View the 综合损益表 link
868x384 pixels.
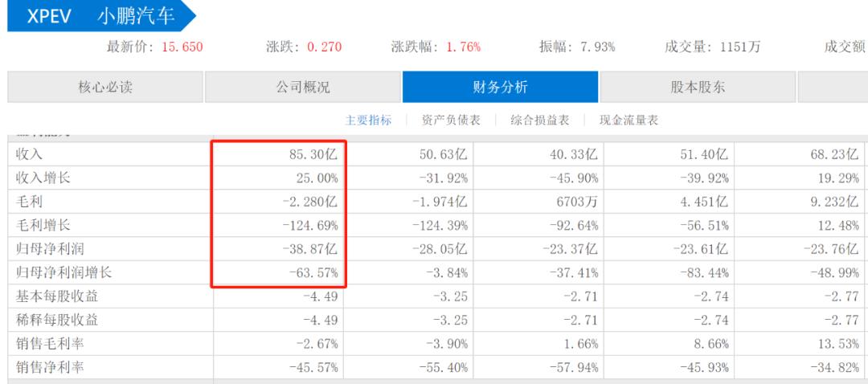pos(540,121)
